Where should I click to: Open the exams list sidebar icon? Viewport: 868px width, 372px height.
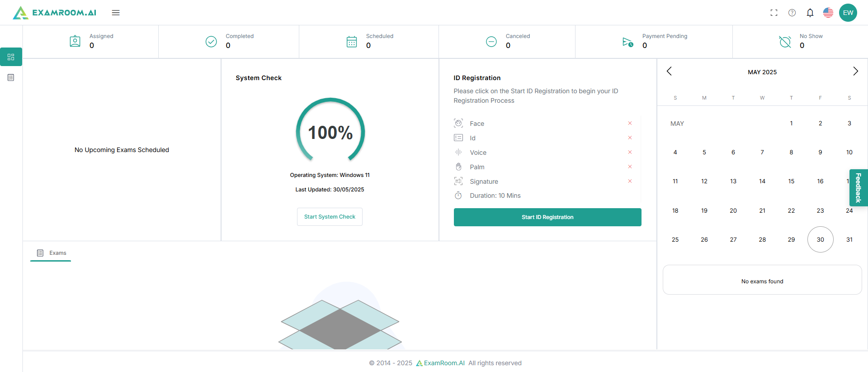click(11, 78)
